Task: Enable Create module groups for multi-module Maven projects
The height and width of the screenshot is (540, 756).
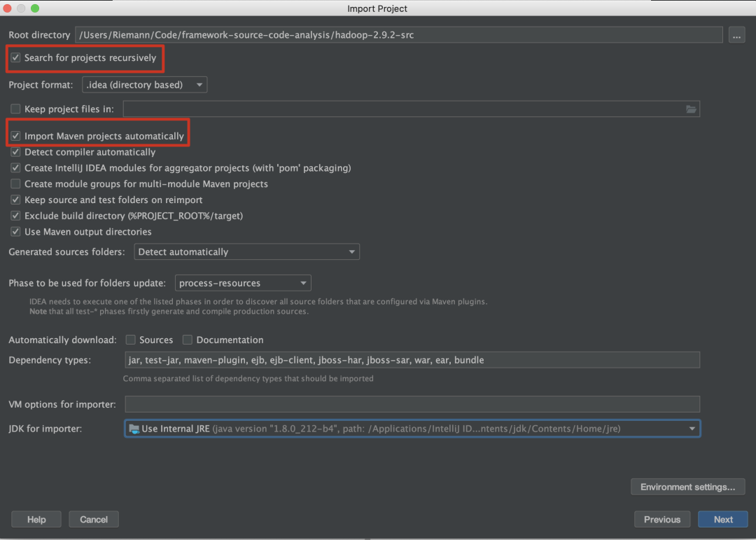Action: (15, 184)
